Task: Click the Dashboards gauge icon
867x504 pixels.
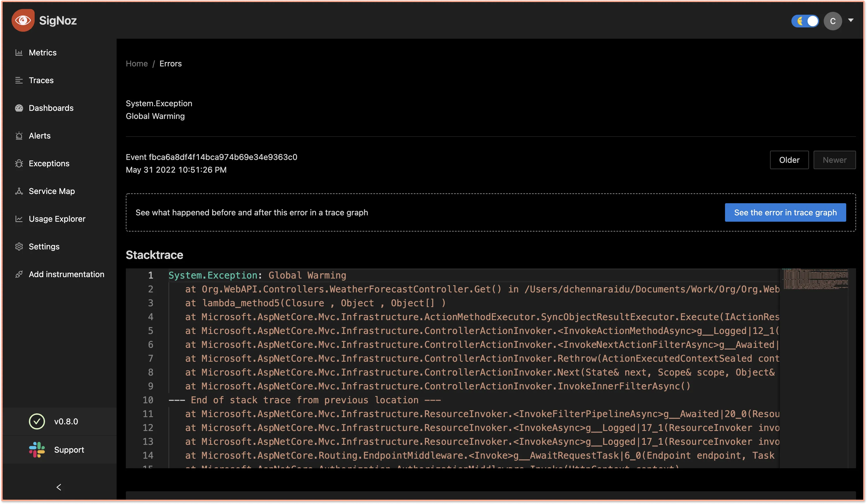Action: (x=19, y=108)
